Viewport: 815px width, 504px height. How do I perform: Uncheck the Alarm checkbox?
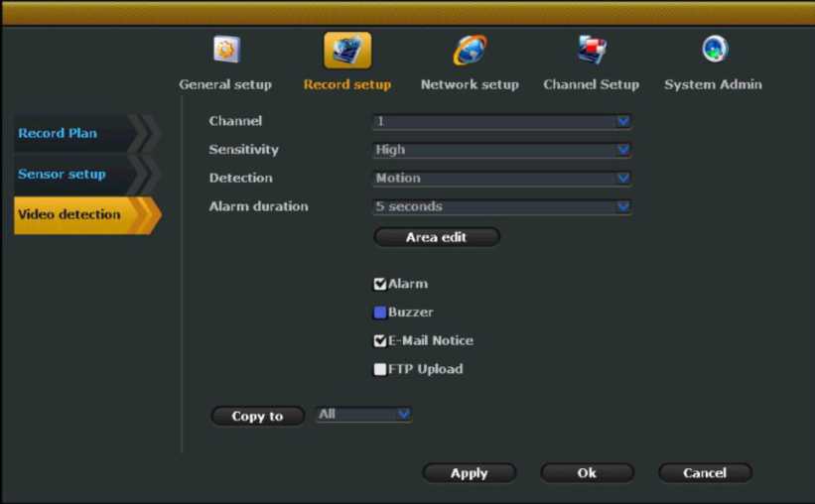click(380, 284)
